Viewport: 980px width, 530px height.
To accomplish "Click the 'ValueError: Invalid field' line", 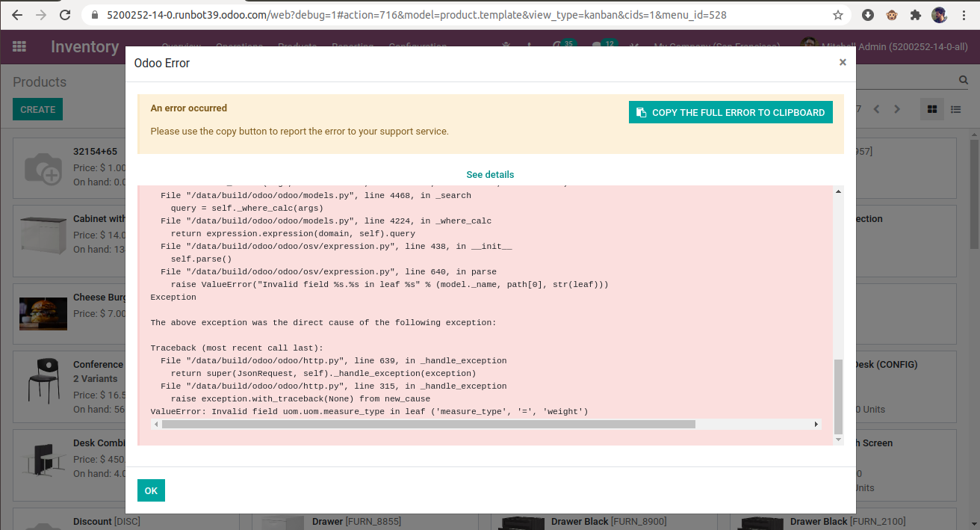I will point(370,412).
